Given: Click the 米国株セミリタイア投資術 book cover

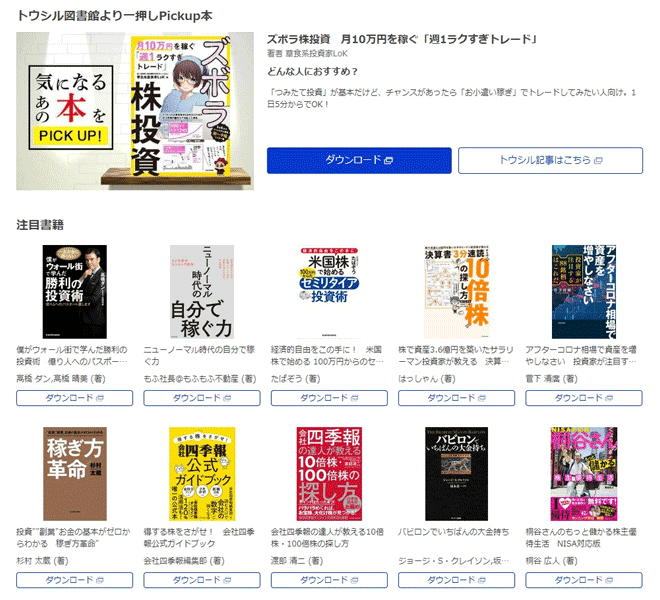Looking at the screenshot, I should coord(329,292).
